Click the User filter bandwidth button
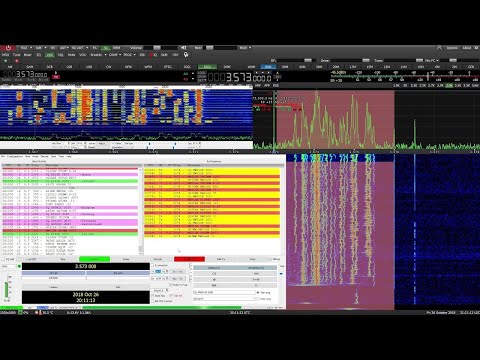The image size is (480, 360). pyautogui.click(x=476, y=86)
